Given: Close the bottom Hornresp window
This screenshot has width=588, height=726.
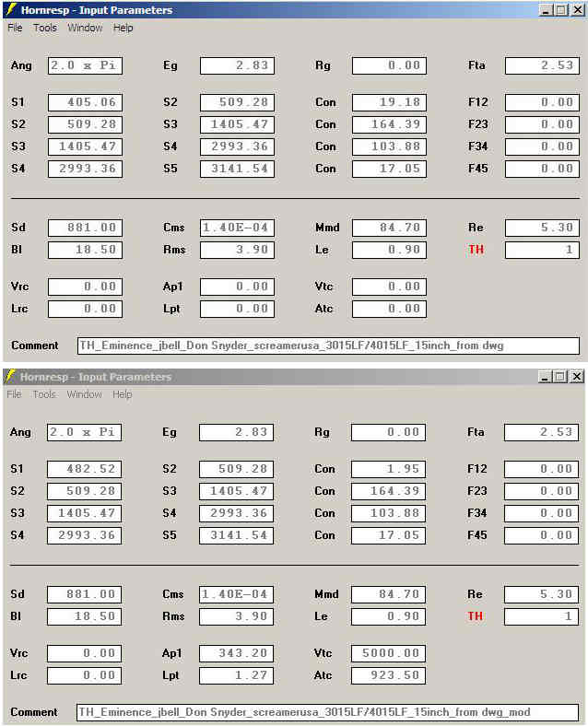Looking at the screenshot, I should [x=577, y=377].
